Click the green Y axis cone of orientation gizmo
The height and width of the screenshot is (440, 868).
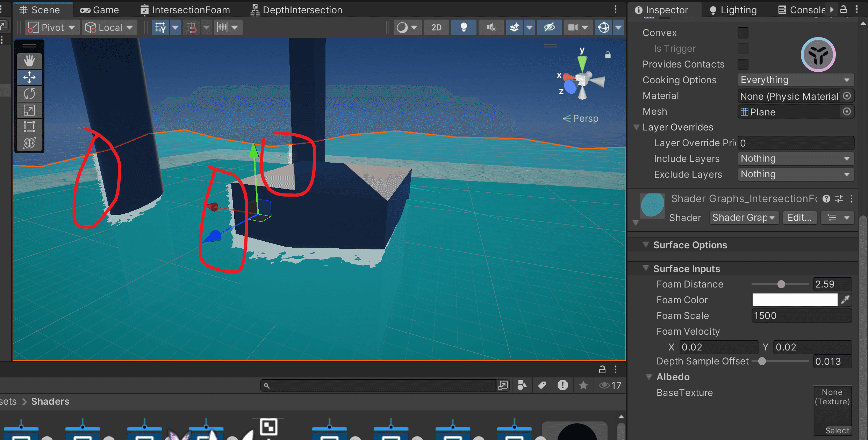pos(582,64)
